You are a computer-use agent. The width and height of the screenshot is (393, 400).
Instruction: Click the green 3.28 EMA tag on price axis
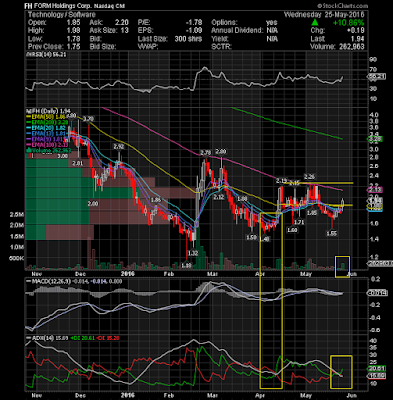click(x=375, y=139)
